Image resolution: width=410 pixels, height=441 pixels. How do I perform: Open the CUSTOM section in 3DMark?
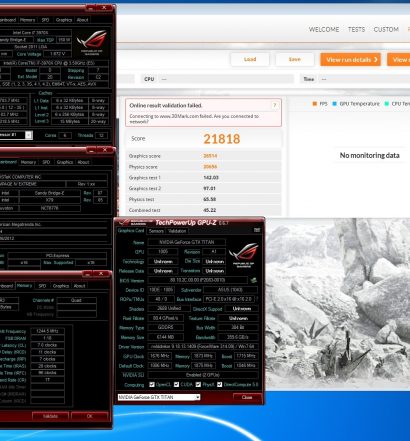(386, 29)
